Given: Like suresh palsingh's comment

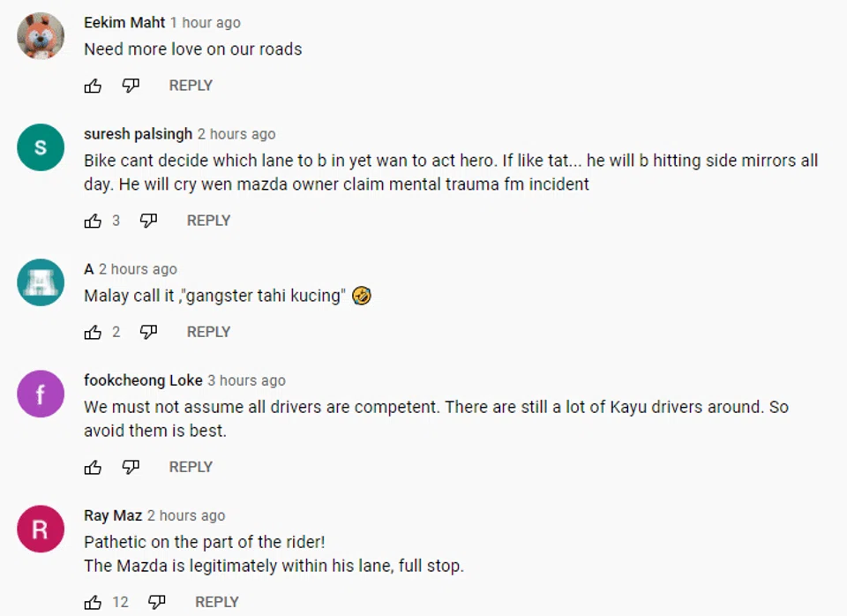Looking at the screenshot, I should [93, 221].
